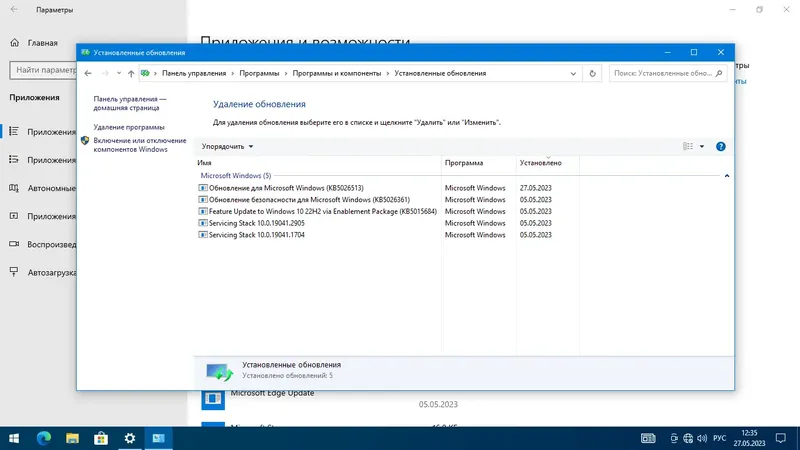Select Microsoft Edge Update in Settings list
800x450 pixels.
tap(272, 393)
